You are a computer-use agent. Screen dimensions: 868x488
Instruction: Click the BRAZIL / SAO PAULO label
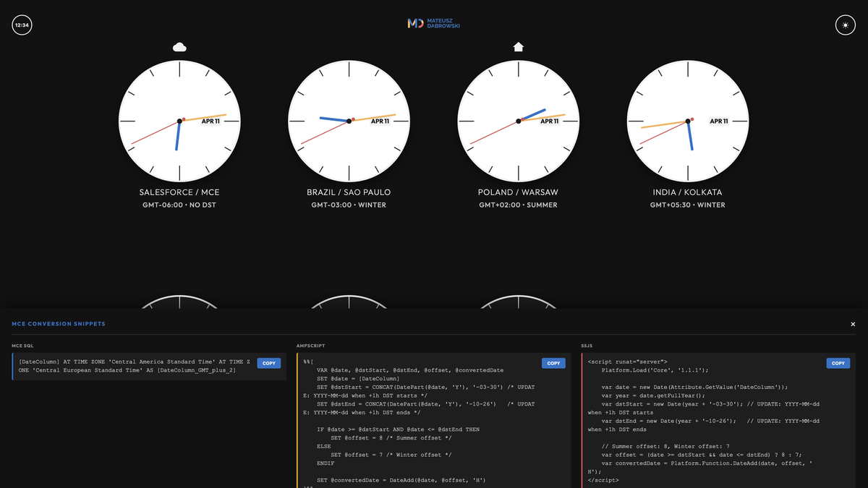point(349,192)
